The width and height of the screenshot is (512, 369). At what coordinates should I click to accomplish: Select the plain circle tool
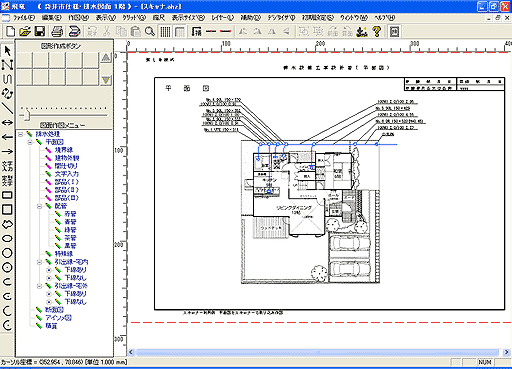point(7,253)
